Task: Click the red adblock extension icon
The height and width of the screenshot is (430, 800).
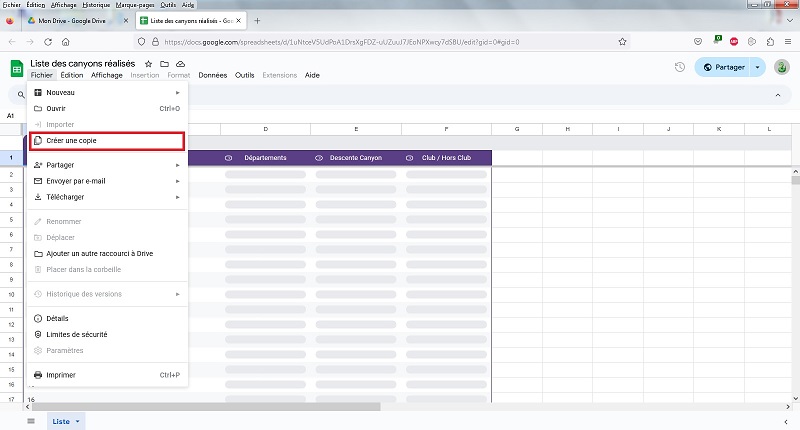Action: pos(734,42)
